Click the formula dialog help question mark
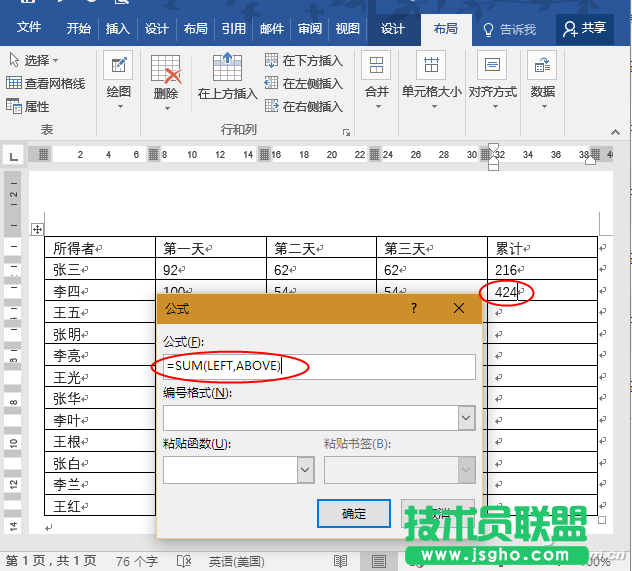The height and width of the screenshot is (571, 632). coord(414,309)
